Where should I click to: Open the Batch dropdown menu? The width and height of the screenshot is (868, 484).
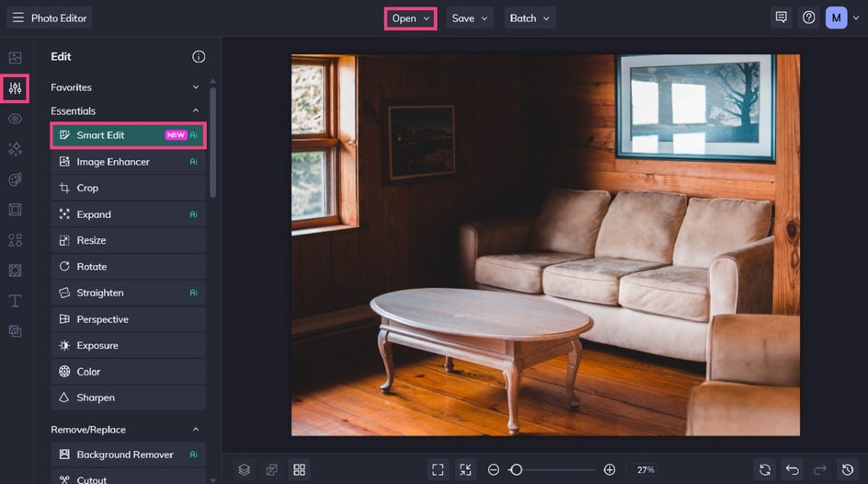530,18
